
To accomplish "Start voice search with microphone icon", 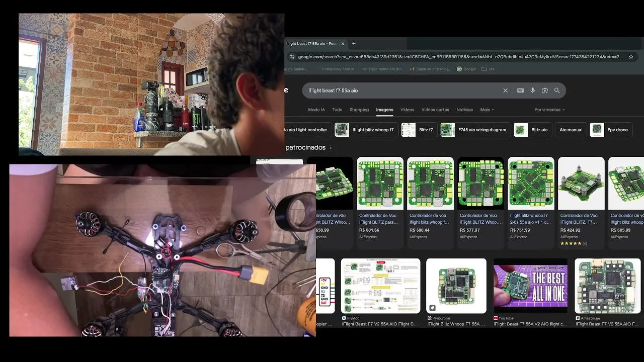I will 533,90.
